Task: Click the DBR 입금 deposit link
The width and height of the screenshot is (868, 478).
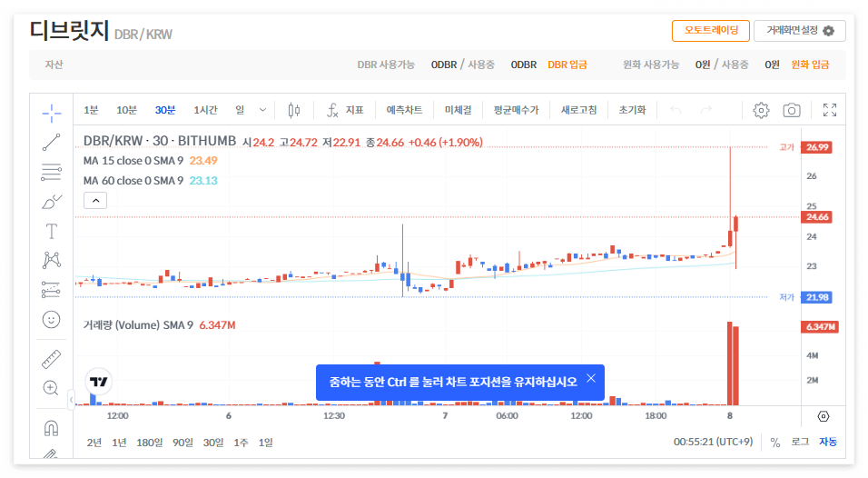Action: point(567,65)
